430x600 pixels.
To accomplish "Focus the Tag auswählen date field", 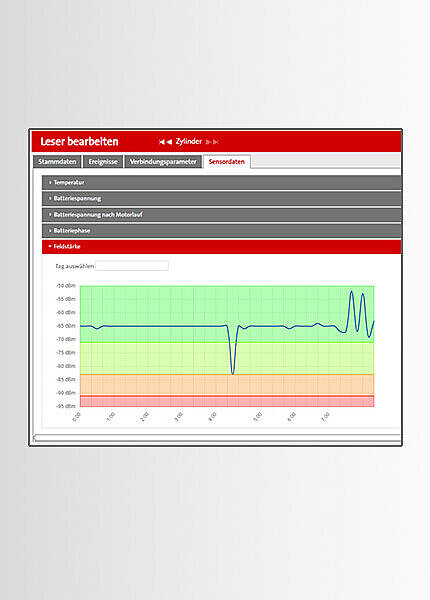I will pos(132,266).
